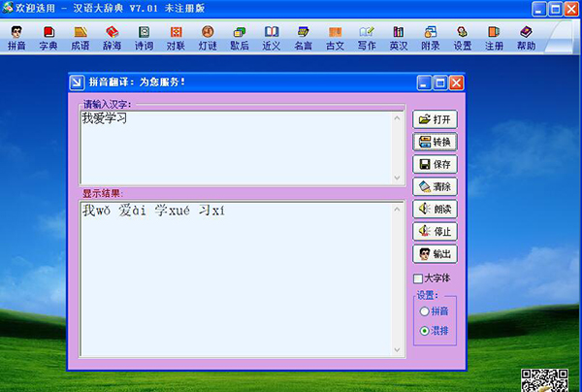Click input box scrollbar up arrow

[x=397, y=118]
